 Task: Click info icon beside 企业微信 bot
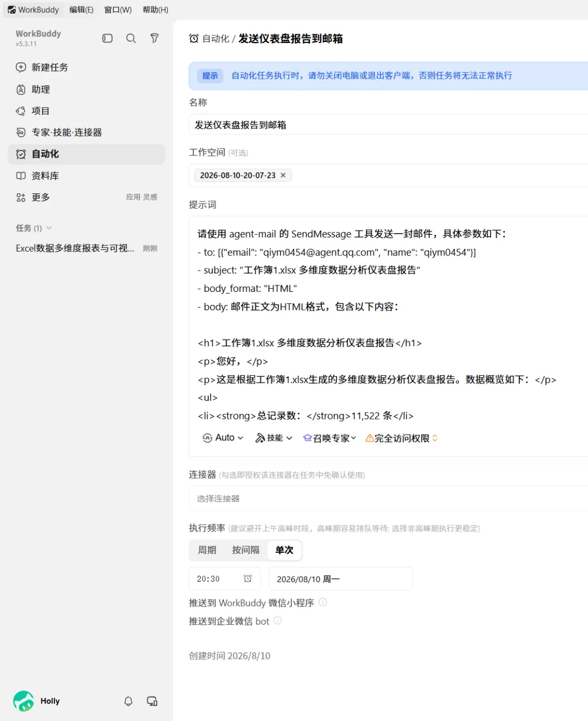[x=278, y=621]
